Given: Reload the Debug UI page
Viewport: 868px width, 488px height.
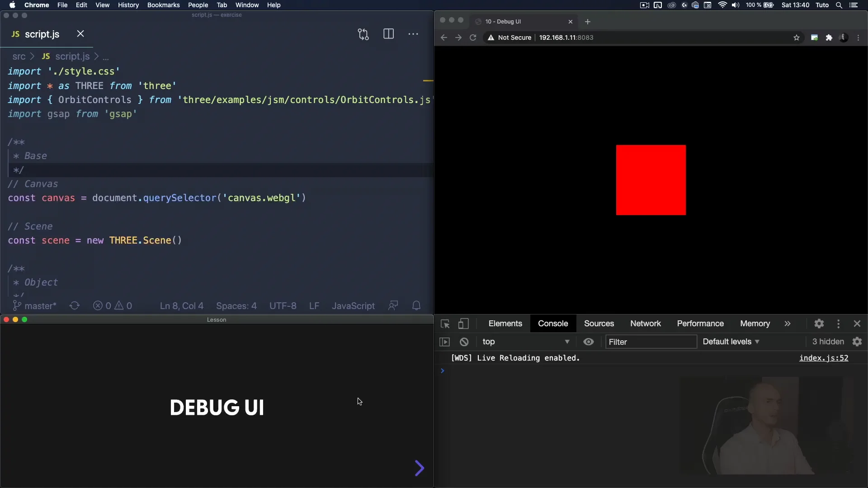Looking at the screenshot, I should (473, 38).
